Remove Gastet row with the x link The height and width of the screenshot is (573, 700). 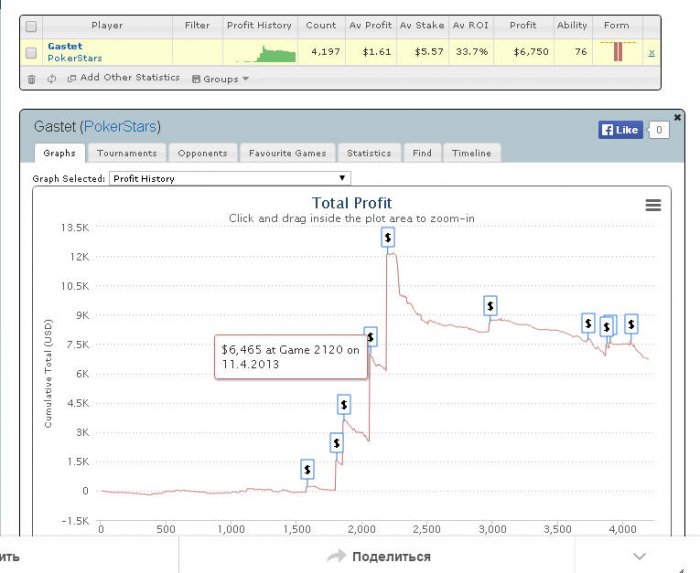point(651,53)
